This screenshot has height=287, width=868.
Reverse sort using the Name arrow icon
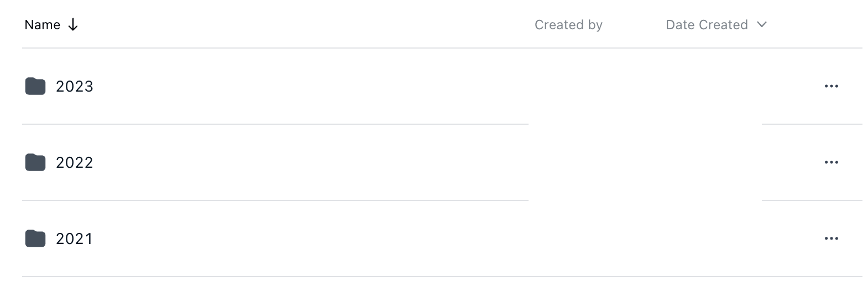click(73, 25)
